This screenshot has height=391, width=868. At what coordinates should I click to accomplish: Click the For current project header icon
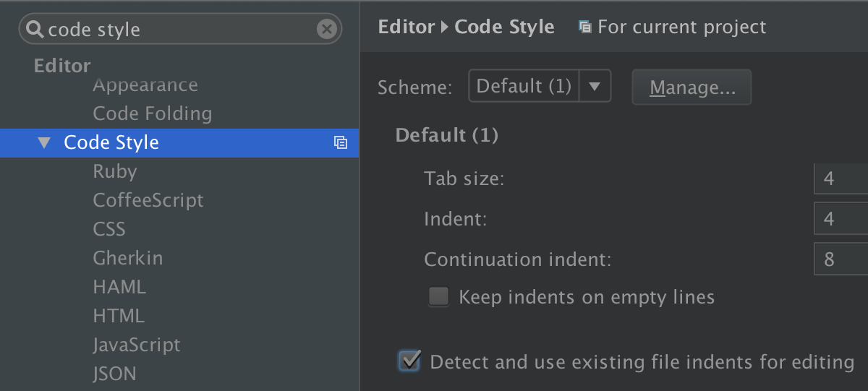(584, 27)
